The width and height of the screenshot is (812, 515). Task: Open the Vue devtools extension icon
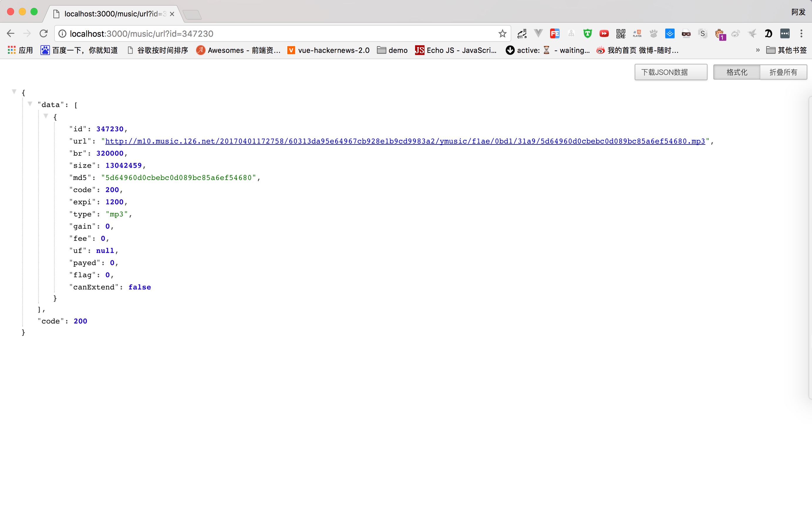(x=538, y=33)
